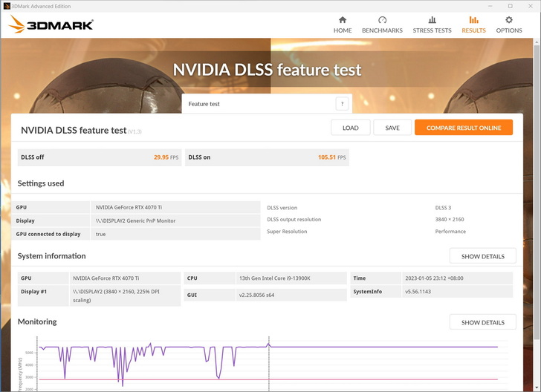This screenshot has width=541, height=392.
Task: Minimize the 3DMark window
Action: (490, 6)
